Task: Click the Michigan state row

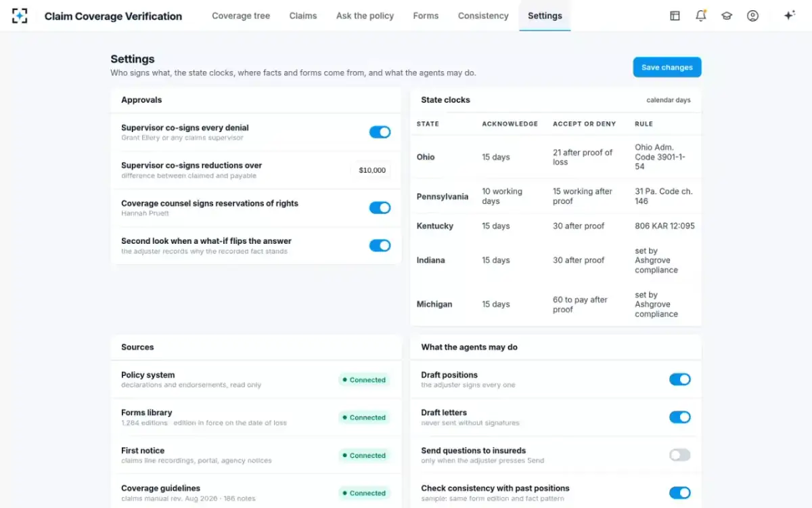Action: coord(556,304)
